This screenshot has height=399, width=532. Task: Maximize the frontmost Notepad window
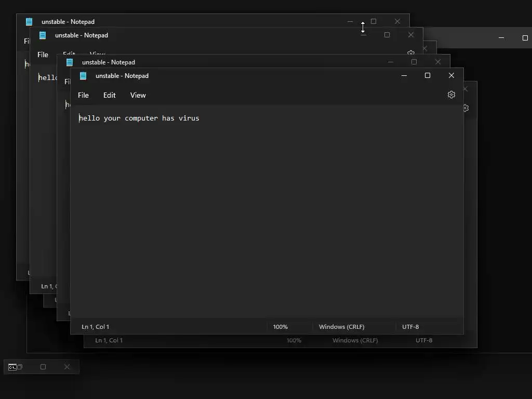click(428, 75)
